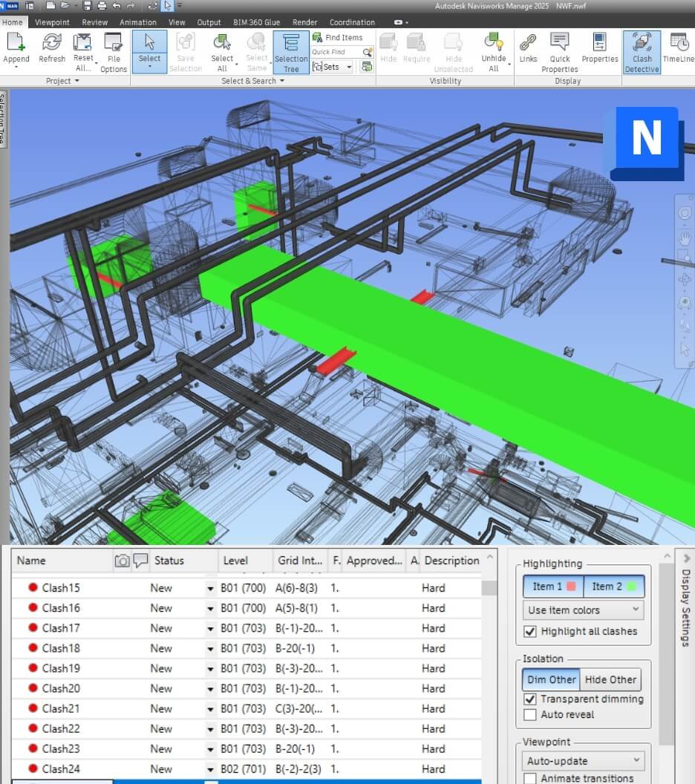Screen dimensions: 695x784
Task: Open the Viewpoint ribbon tab
Action: 52,22
